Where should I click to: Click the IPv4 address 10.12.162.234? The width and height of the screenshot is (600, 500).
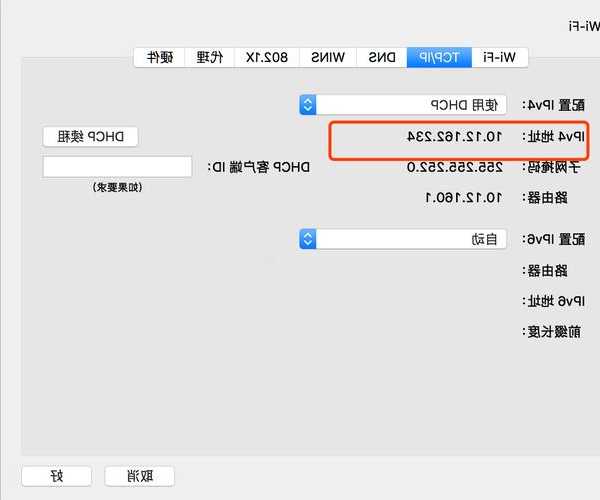pyautogui.click(x=454, y=136)
